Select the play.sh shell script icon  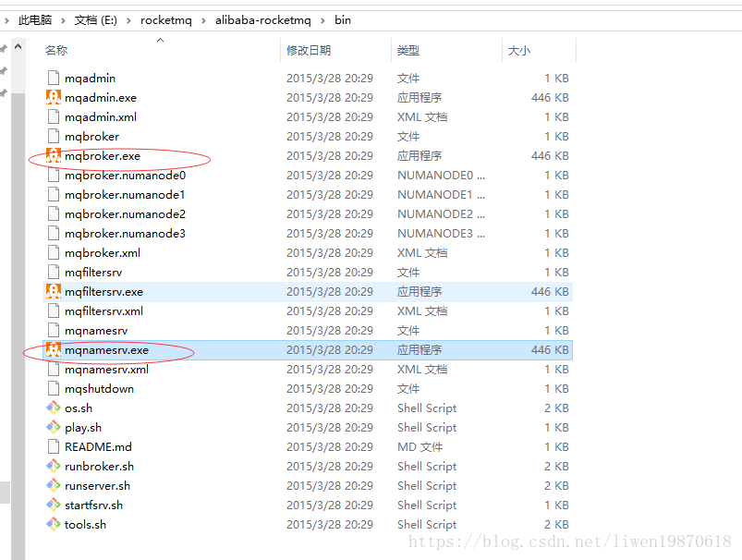coord(54,428)
